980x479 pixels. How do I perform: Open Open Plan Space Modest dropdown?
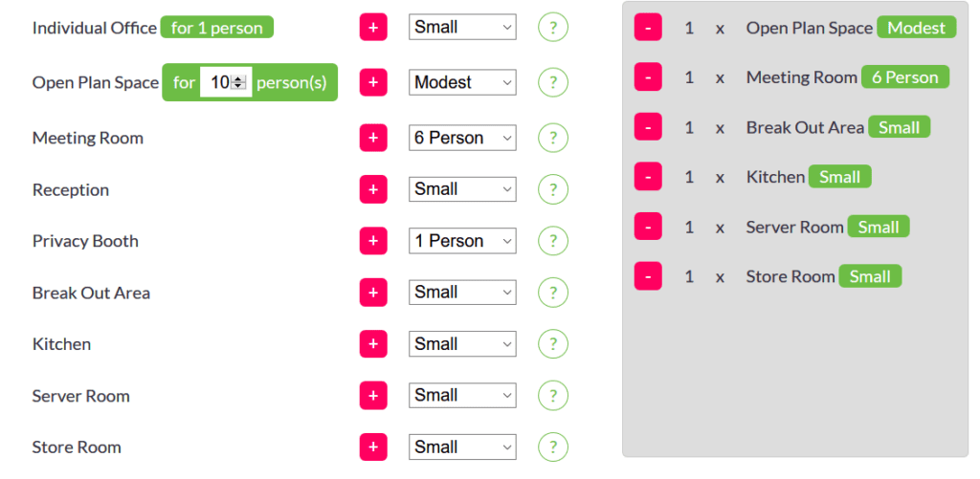tap(462, 82)
